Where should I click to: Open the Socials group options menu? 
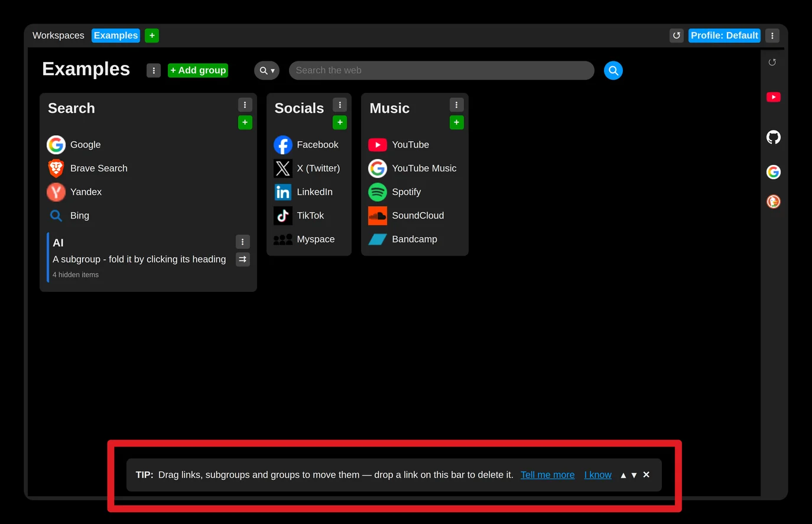click(340, 105)
